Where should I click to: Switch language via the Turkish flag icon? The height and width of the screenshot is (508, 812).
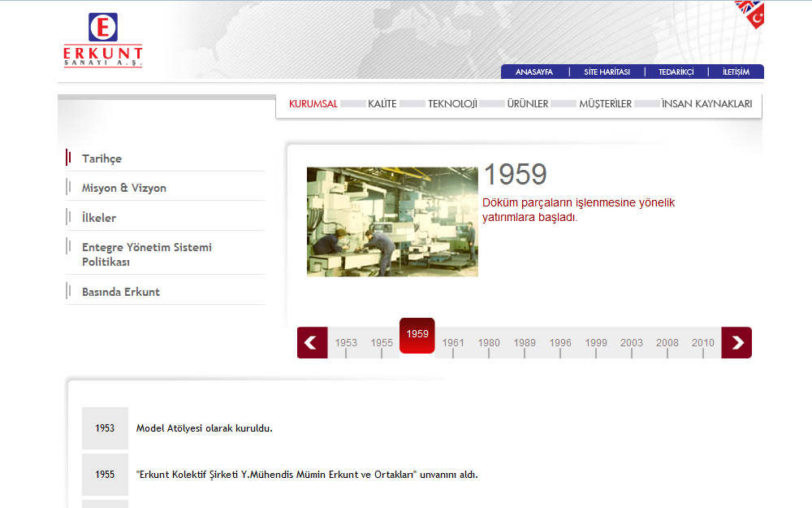(x=756, y=18)
